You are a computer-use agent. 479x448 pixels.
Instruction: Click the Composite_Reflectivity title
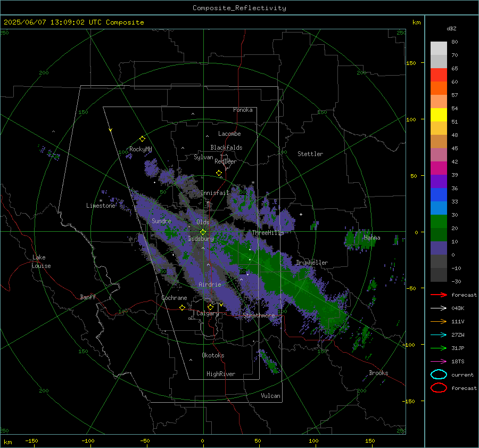click(x=240, y=8)
